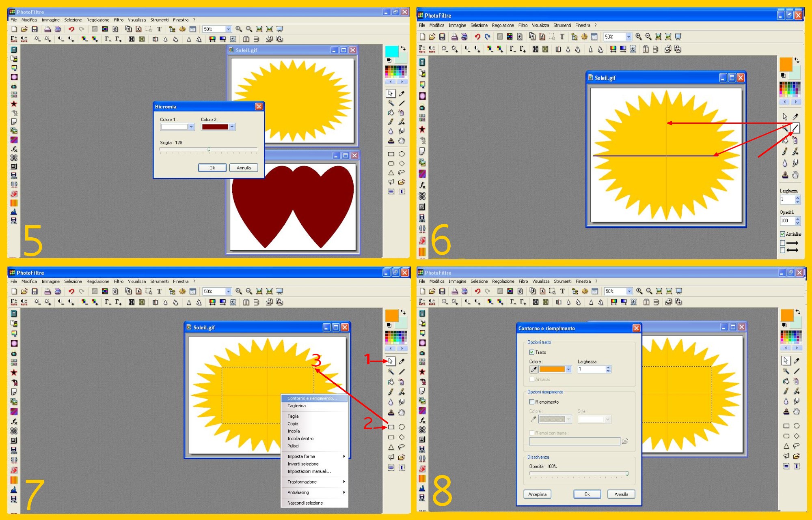Image resolution: width=812 pixels, height=520 pixels.
Task: Click eyedropper beside Colore in Opzioni tratto
Action: coord(533,369)
